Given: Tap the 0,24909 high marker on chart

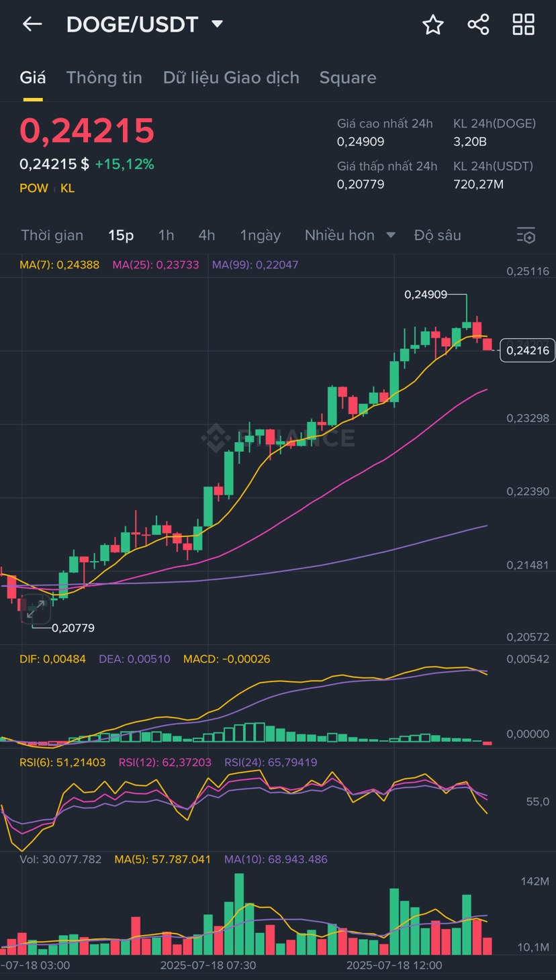Looking at the screenshot, I should (426, 294).
